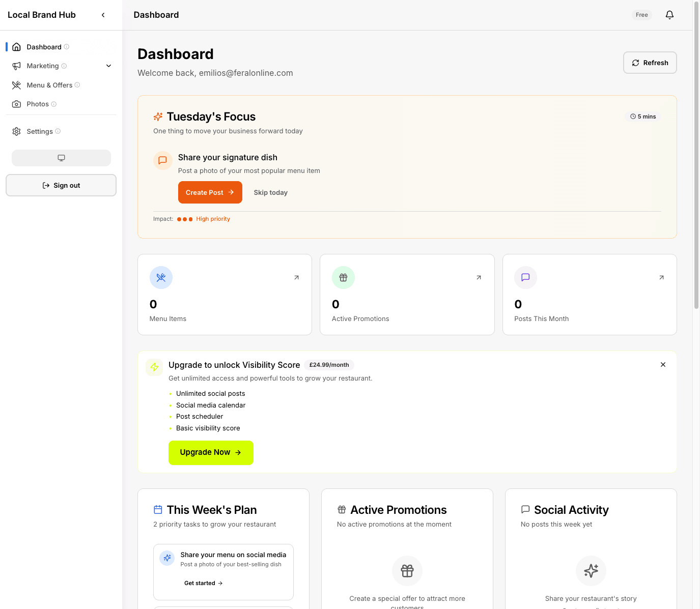Collapse the sidebar using the left chevron
The width and height of the screenshot is (700, 609).
click(103, 15)
